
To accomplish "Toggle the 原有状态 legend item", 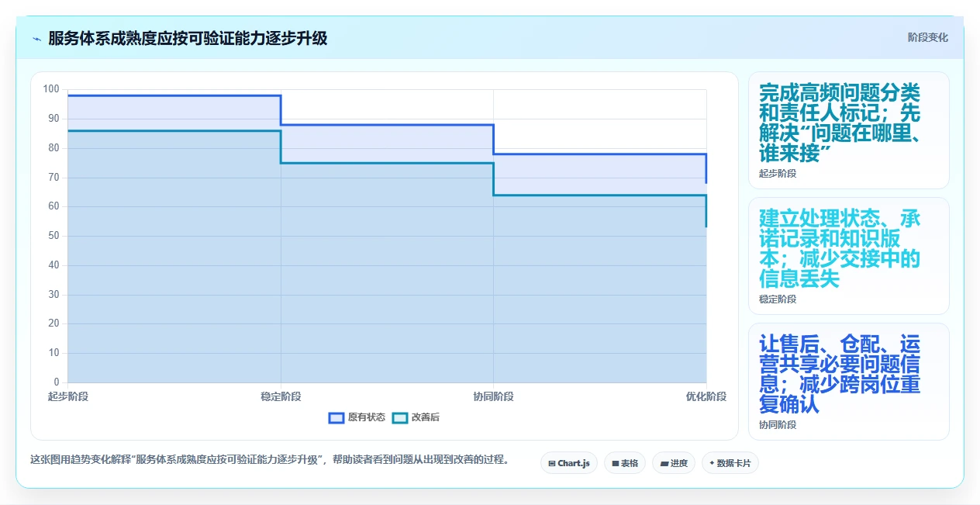I will 357,417.
